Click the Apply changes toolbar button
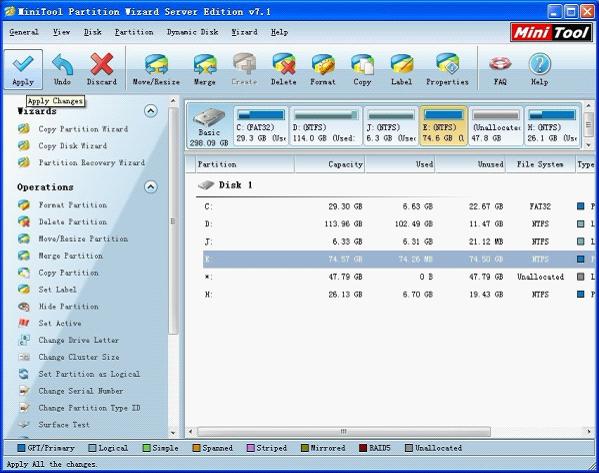 23,70
